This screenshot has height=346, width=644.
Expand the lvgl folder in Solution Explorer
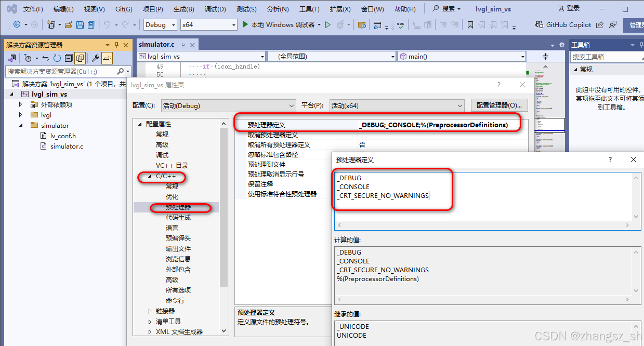[x=21, y=115]
